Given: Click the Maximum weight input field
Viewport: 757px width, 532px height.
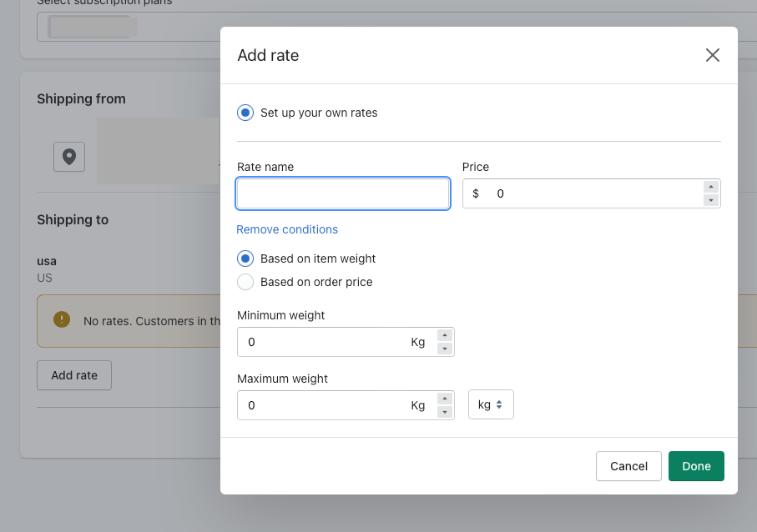Looking at the screenshot, I should [326, 405].
